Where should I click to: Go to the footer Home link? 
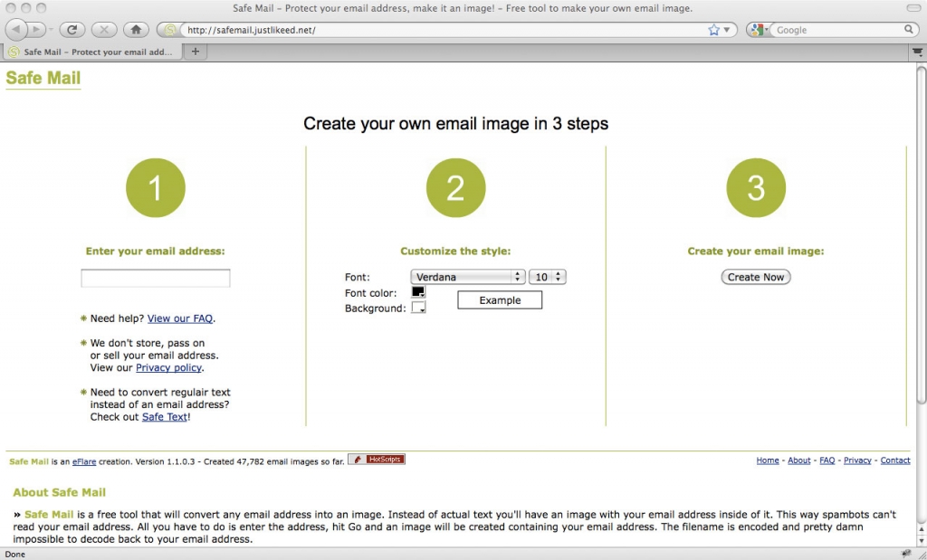pyautogui.click(x=768, y=460)
